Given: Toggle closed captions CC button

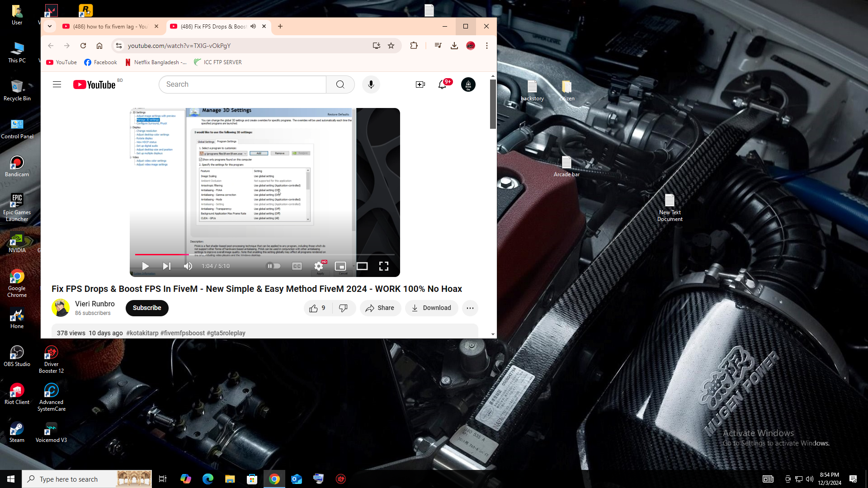Looking at the screenshot, I should pyautogui.click(x=297, y=266).
